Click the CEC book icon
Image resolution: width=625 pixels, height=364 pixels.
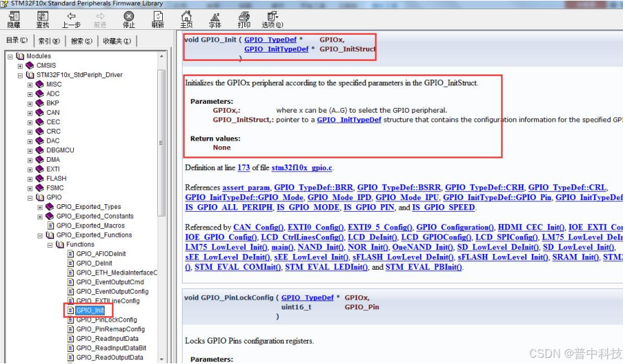coord(40,122)
